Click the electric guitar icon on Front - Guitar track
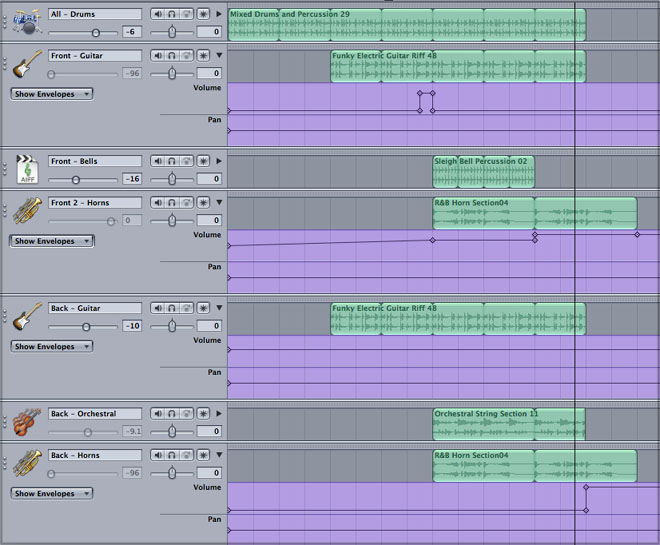 click(27, 65)
